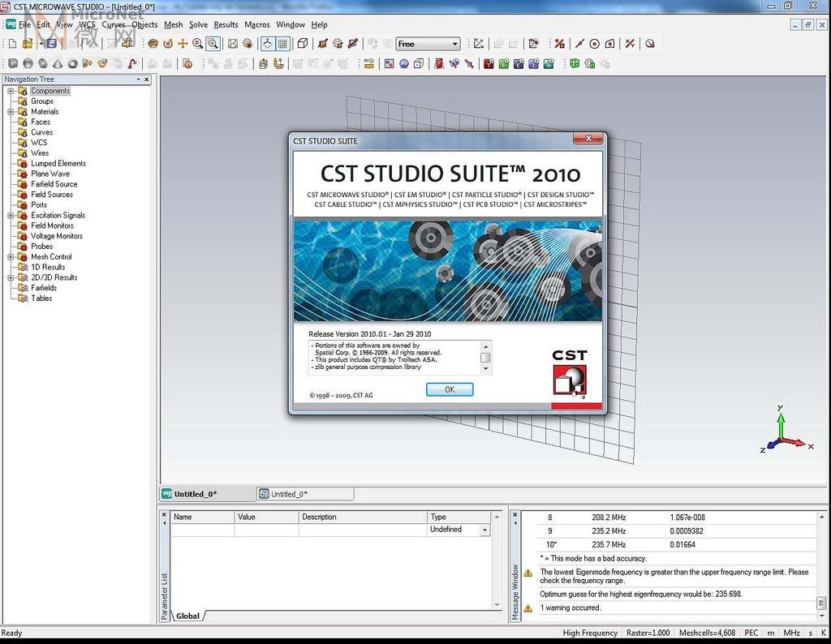Click the green mesh cube icon

(575, 64)
